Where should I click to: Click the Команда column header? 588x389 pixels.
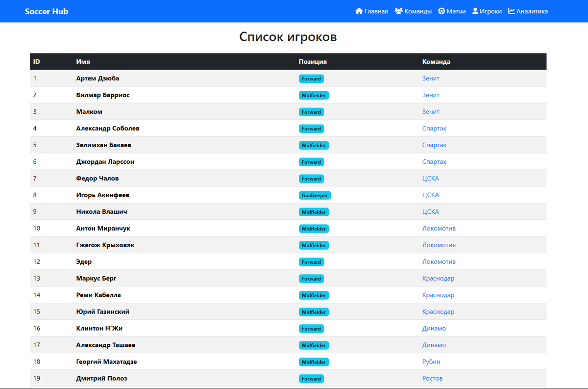(436, 62)
